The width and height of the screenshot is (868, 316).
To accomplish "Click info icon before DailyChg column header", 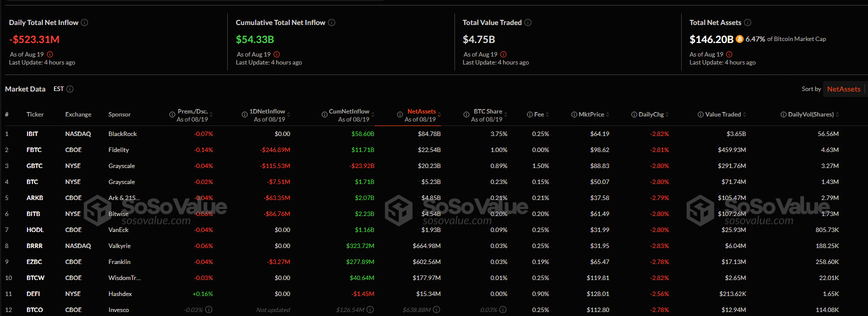I will click(634, 114).
